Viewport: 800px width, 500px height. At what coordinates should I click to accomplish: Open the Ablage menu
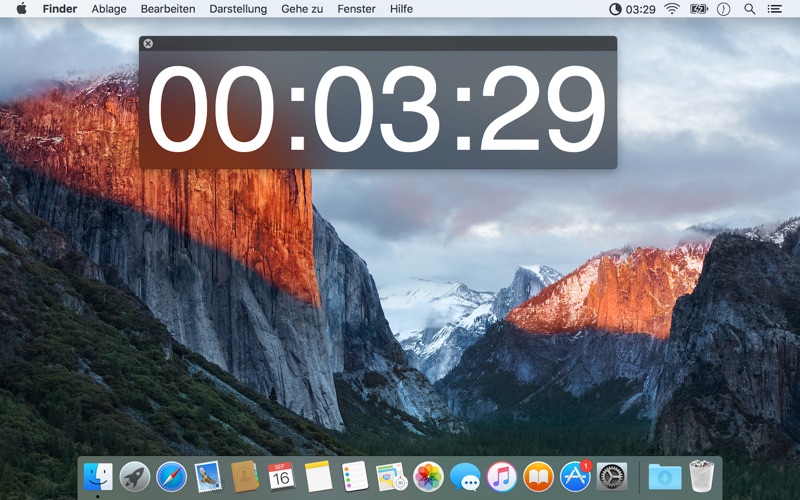click(109, 9)
